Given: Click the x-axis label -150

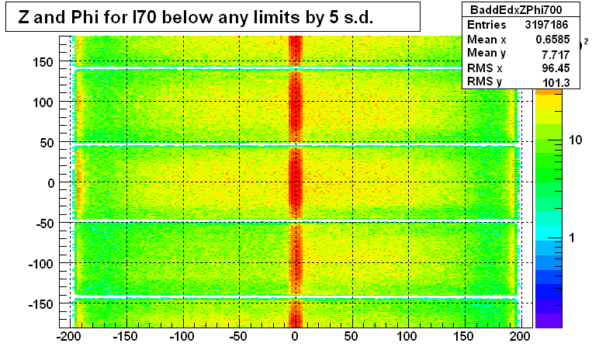Looking at the screenshot, I should pyautogui.click(x=125, y=336).
